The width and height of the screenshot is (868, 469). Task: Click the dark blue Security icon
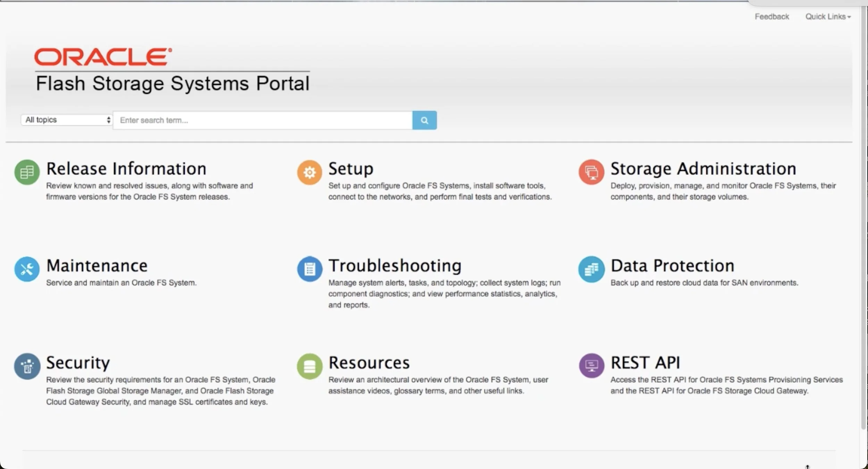tap(27, 366)
